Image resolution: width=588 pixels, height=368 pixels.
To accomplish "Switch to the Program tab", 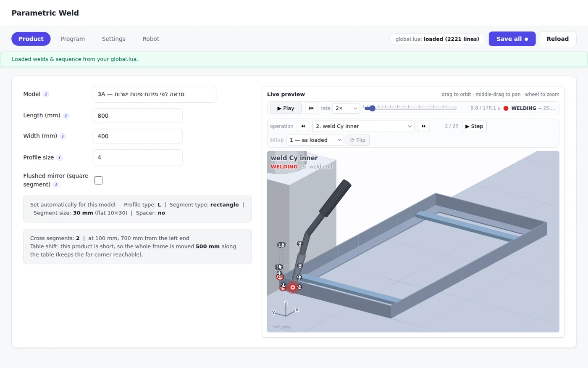I will (x=73, y=39).
